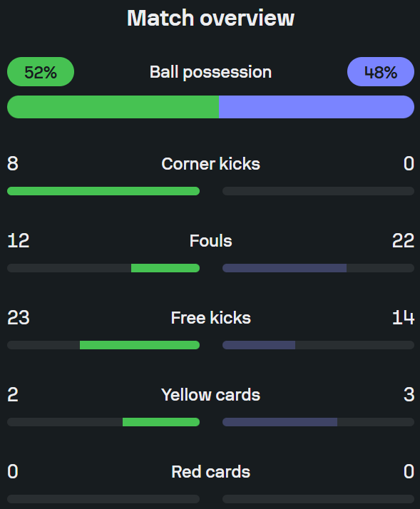
Task: Click the Red cards label
Action: (x=210, y=472)
